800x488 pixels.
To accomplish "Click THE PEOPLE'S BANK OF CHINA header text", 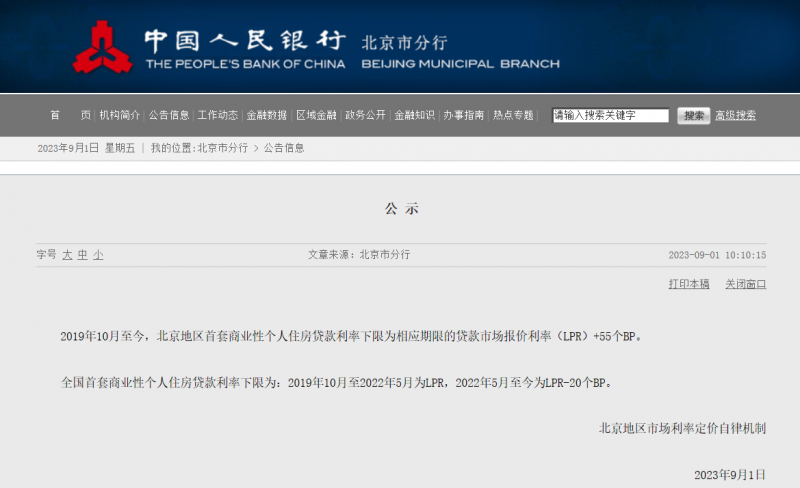I will click(x=245, y=64).
